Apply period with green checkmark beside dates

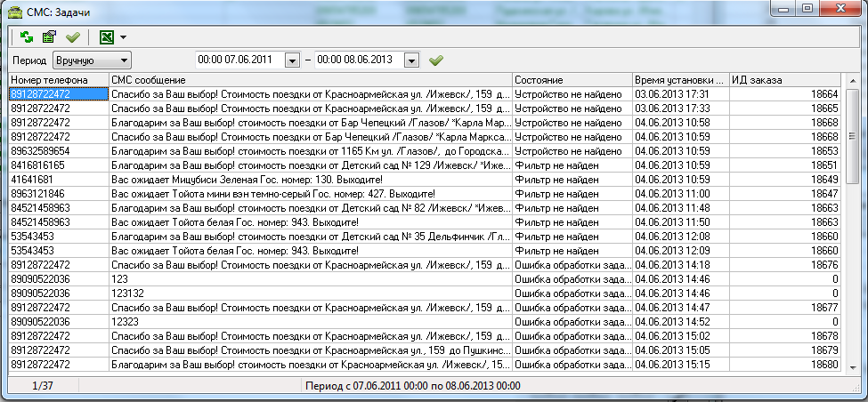[435, 60]
